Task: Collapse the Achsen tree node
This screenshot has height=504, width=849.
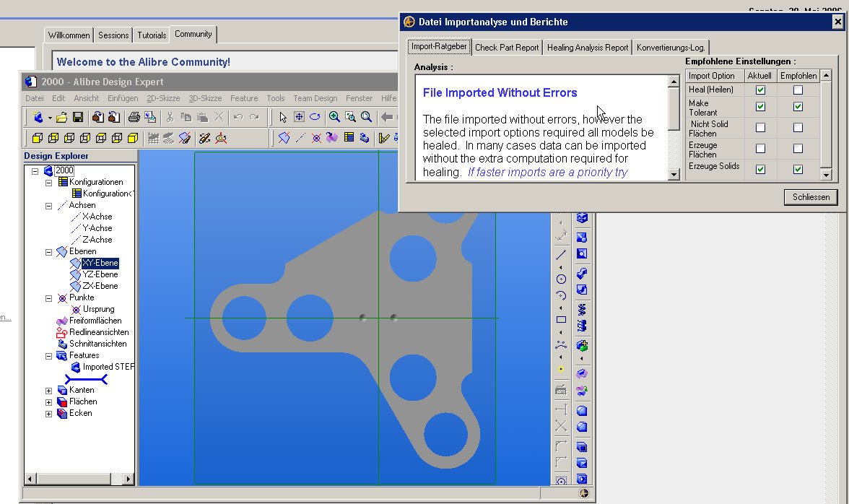Action: [49, 207]
